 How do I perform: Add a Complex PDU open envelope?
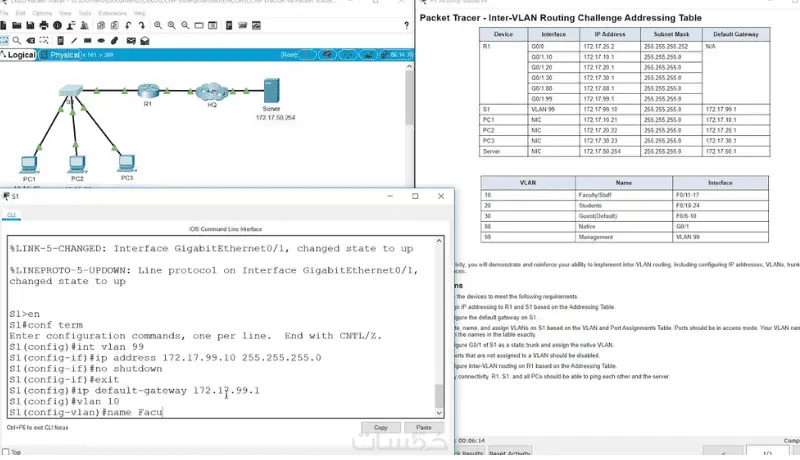(145, 40)
